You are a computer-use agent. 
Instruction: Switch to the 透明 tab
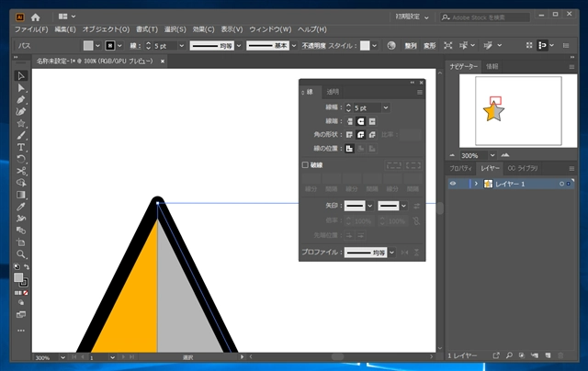(333, 92)
